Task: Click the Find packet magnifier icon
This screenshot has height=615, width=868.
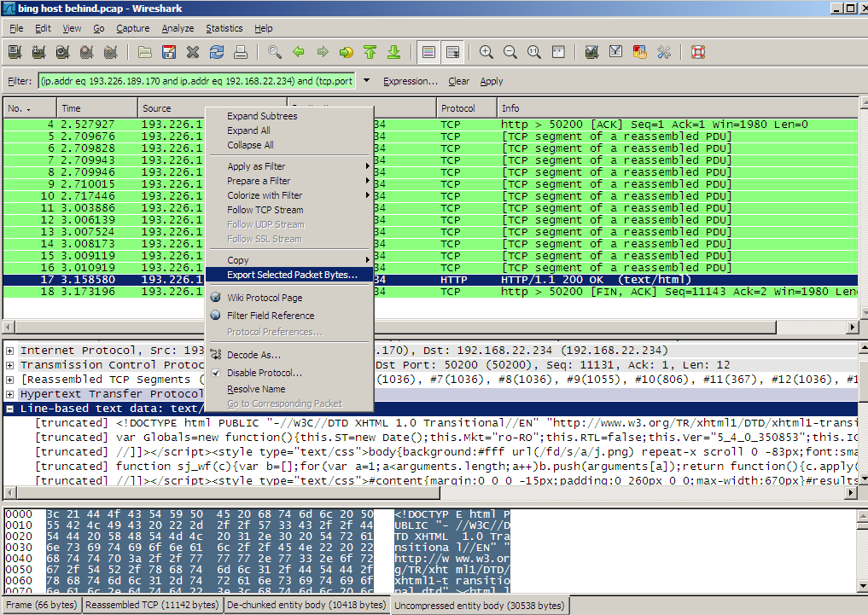Action: click(274, 52)
